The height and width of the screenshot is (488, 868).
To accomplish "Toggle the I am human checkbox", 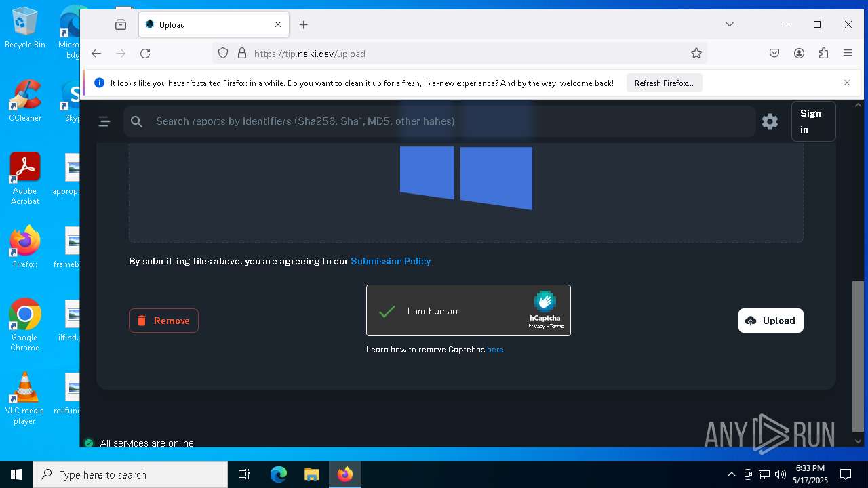I will pyautogui.click(x=387, y=311).
